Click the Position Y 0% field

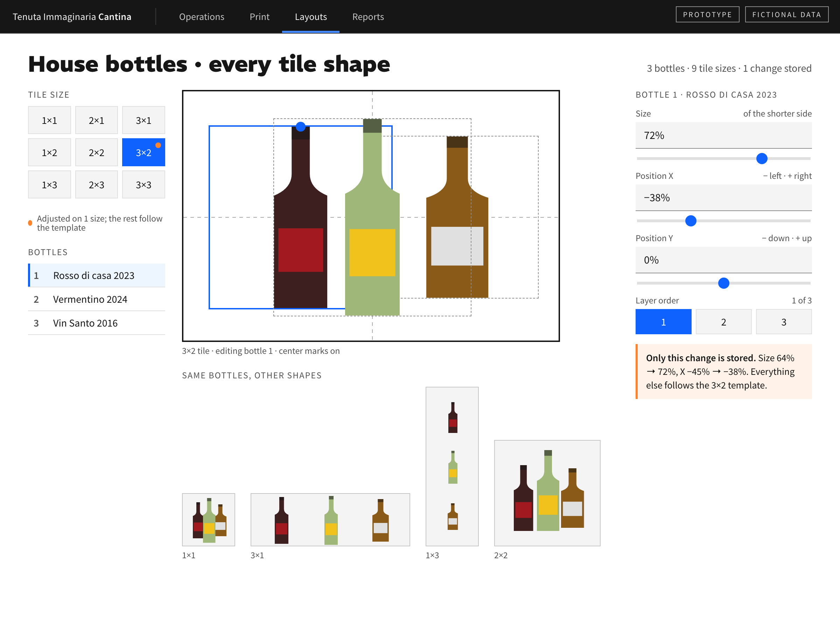coord(723,260)
